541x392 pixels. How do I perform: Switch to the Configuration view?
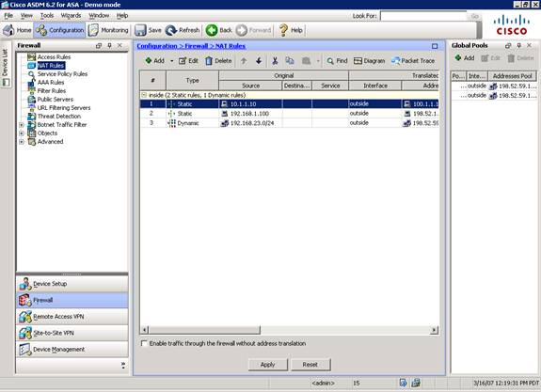point(59,30)
